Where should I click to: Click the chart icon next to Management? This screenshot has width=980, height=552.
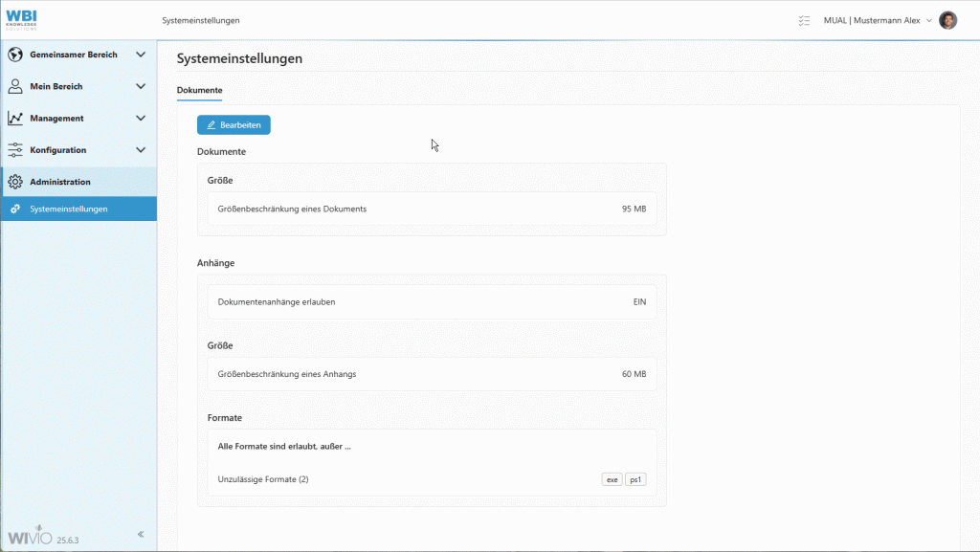tap(16, 118)
